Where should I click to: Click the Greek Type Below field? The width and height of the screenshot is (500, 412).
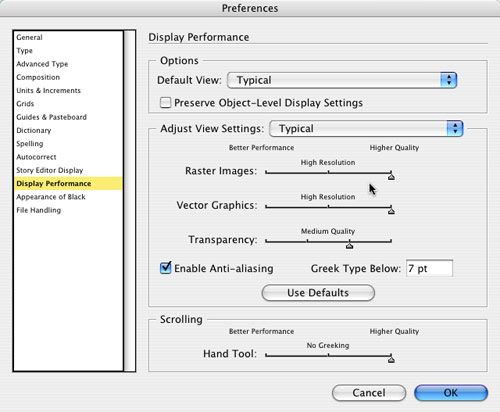(x=429, y=268)
